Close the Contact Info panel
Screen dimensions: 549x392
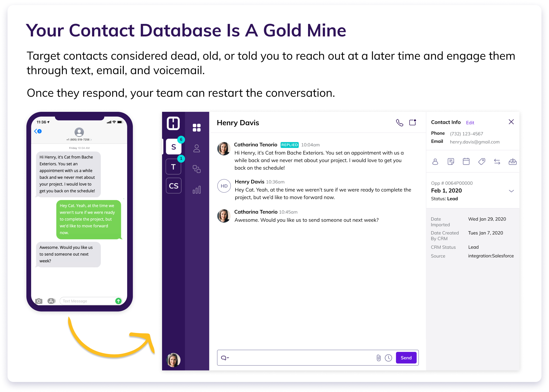pos(511,122)
